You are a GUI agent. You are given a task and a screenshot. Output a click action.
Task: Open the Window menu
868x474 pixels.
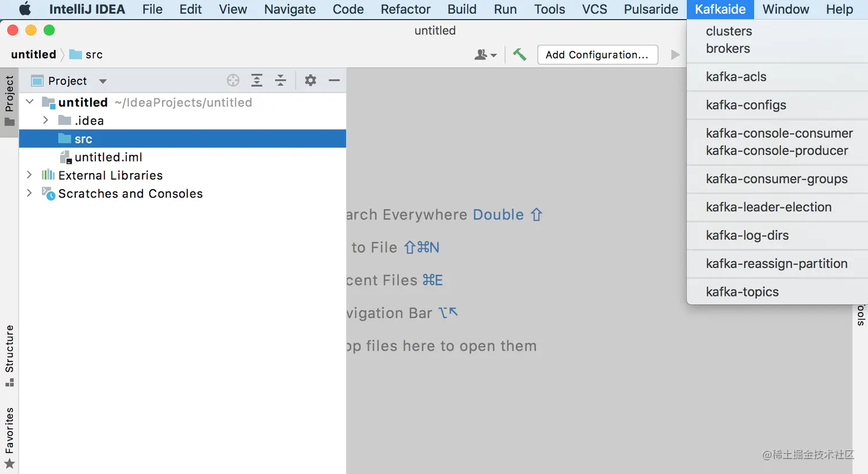coord(786,9)
